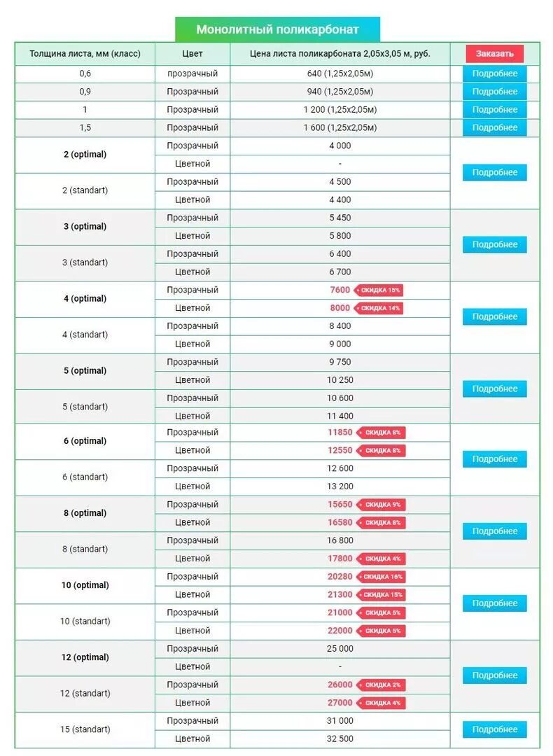The width and height of the screenshot is (553, 756).
Task: Open Подробнее for 2 mm thickness group
Action: [494, 173]
